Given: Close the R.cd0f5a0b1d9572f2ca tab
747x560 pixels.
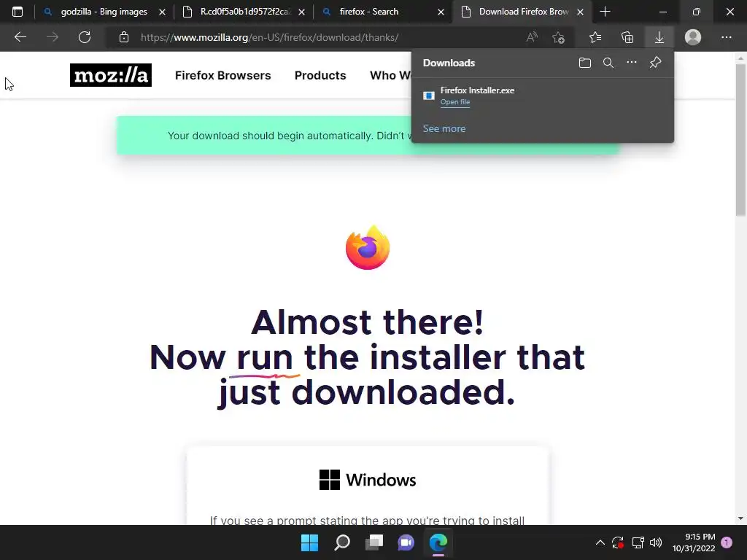Looking at the screenshot, I should coord(301,12).
